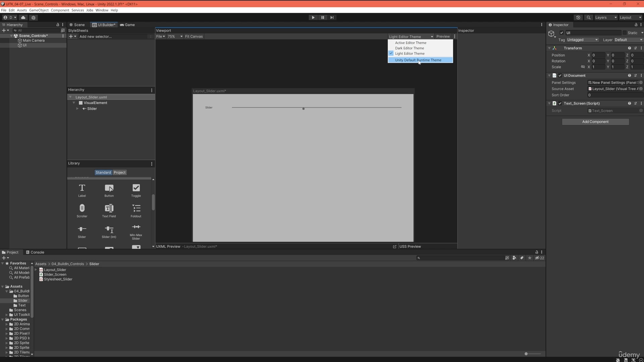
Task: Click Add Component button in Inspector
Action: tap(595, 122)
